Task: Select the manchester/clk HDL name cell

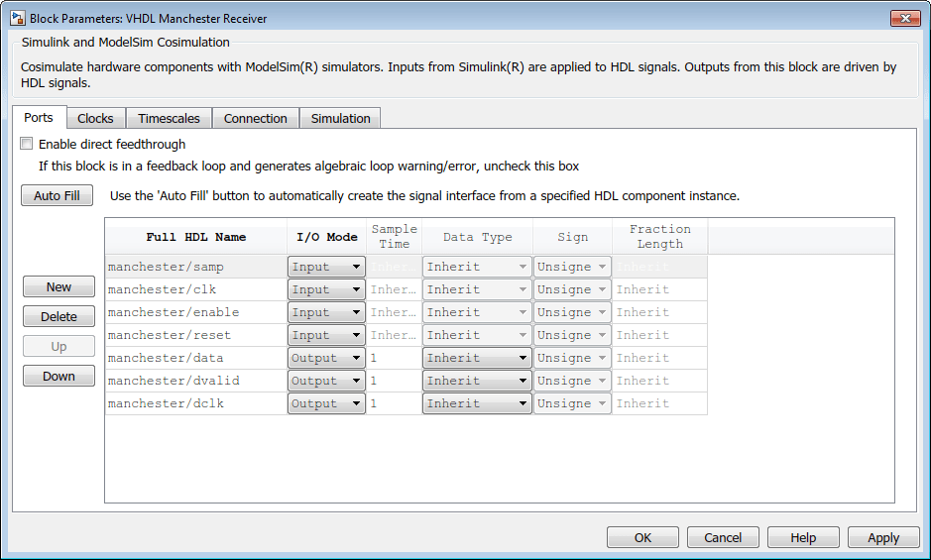Action: coord(196,289)
